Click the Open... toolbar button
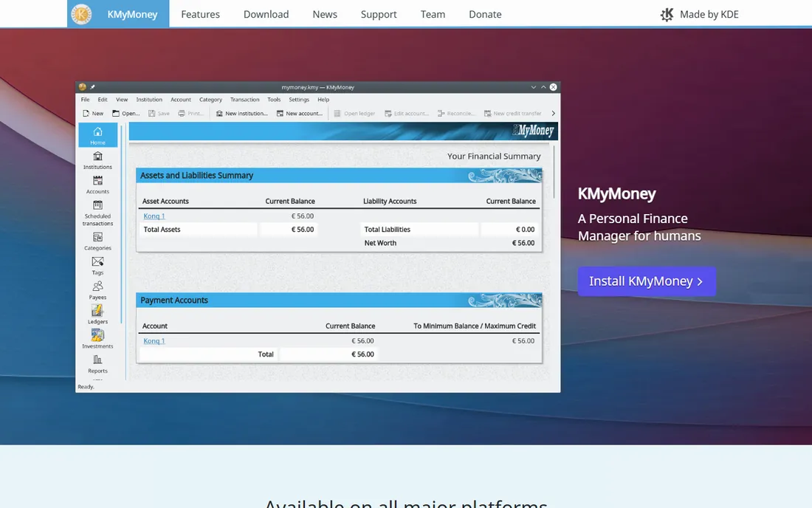Viewport: 812px width, 508px height. coord(126,114)
